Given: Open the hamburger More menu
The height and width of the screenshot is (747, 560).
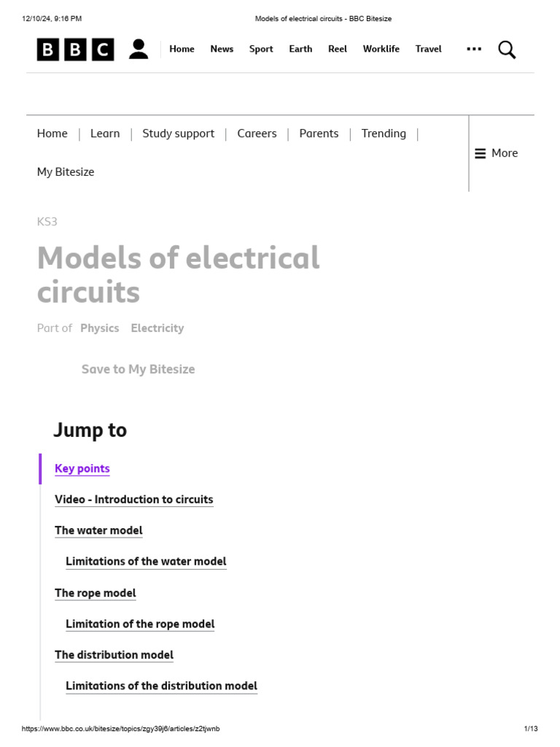Looking at the screenshot, I should tap(497, 153).
